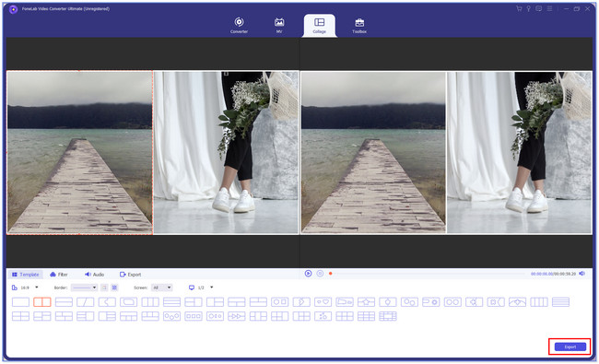Click the aspect ratio icon beside 16:9

tap(15, 288)
